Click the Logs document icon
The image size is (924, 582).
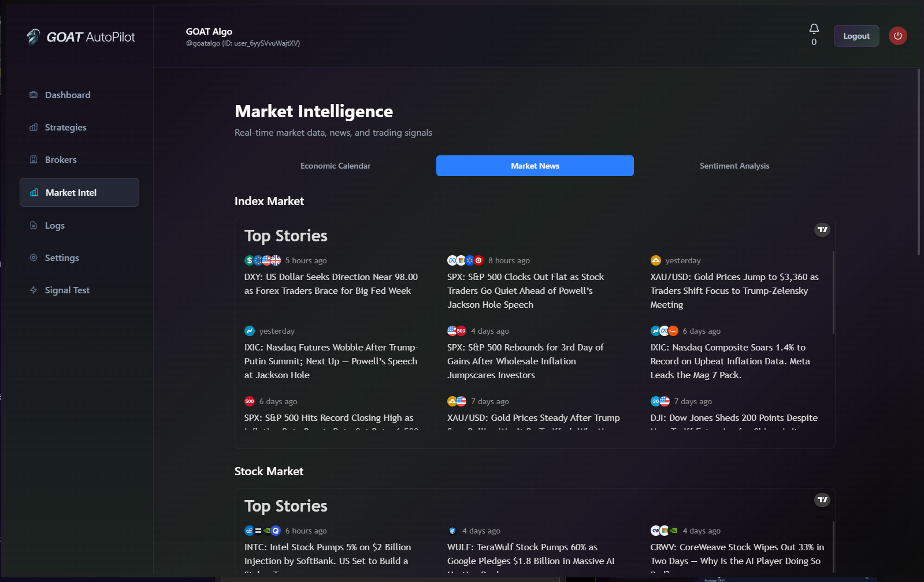(34, 225)
